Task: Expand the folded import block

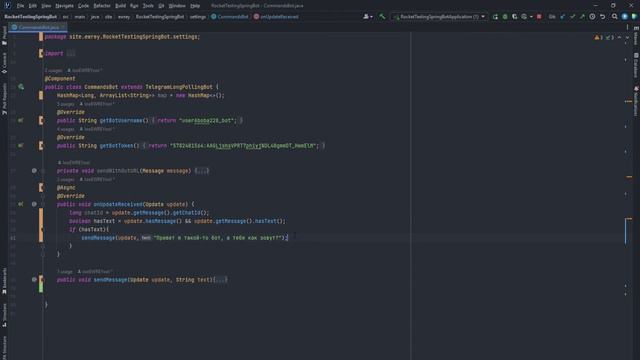Action: pyautogui.click(x=71, y=53)
